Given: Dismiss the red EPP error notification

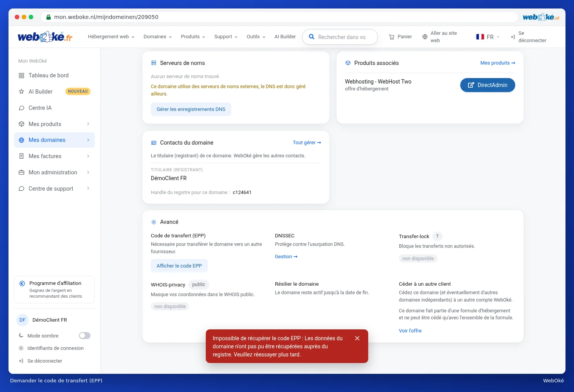Looking at the screenshot, I should (x=357, y=338).
